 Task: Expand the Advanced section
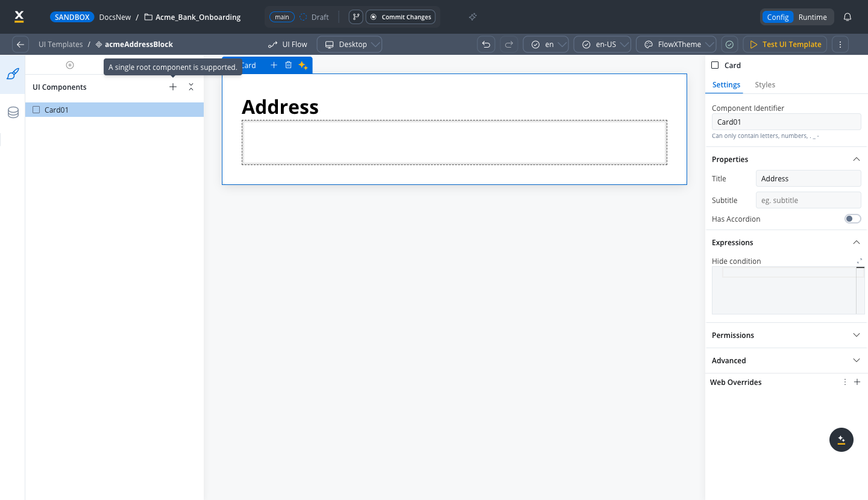pyautogui.click(x=857, y=360)
